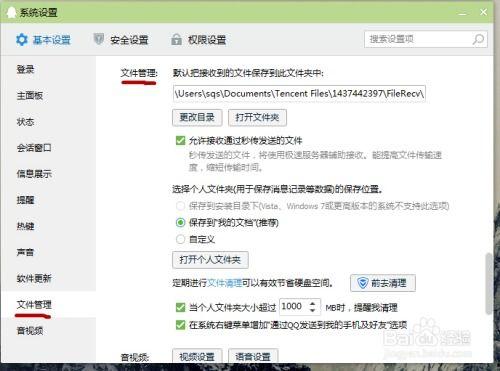The width and height of the screenshot is (500, 371).
Task: Select 自定义 radio button
Action: (180, 239)
